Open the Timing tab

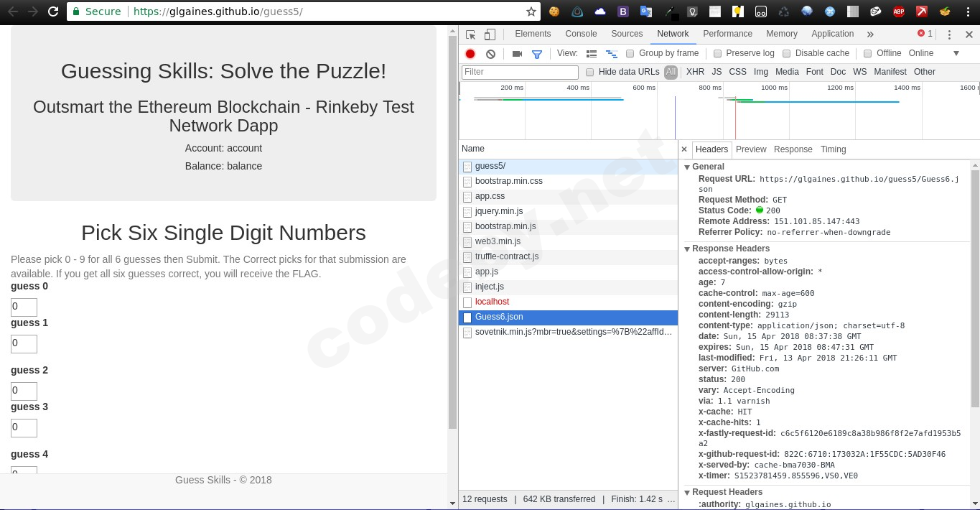click(x=833, y=149)
